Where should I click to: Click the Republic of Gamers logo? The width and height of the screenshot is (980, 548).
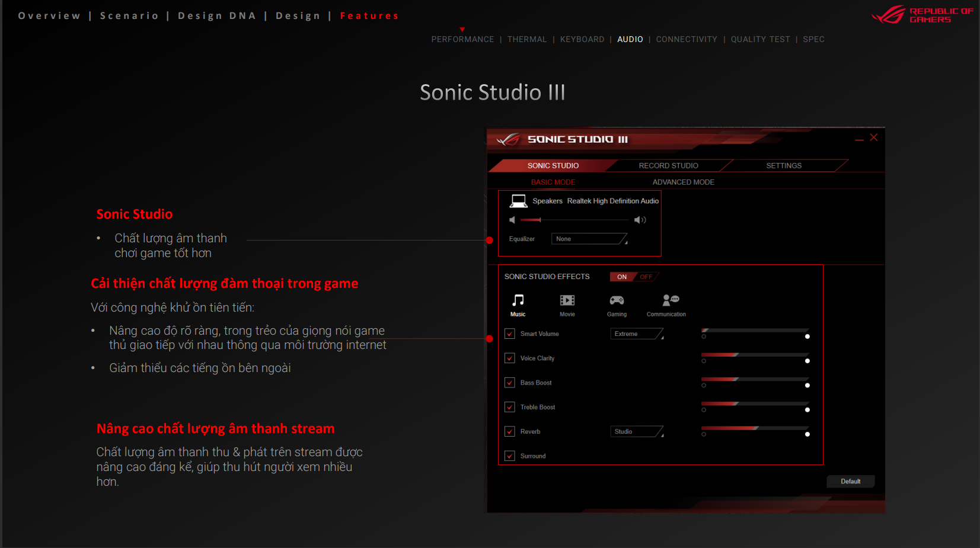point(922,15)
